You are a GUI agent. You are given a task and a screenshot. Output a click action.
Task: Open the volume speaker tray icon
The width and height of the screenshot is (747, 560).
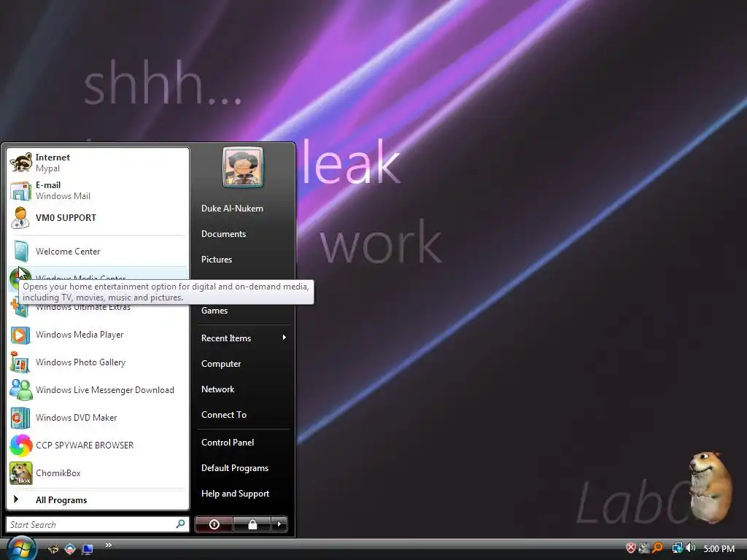(690, 548)
